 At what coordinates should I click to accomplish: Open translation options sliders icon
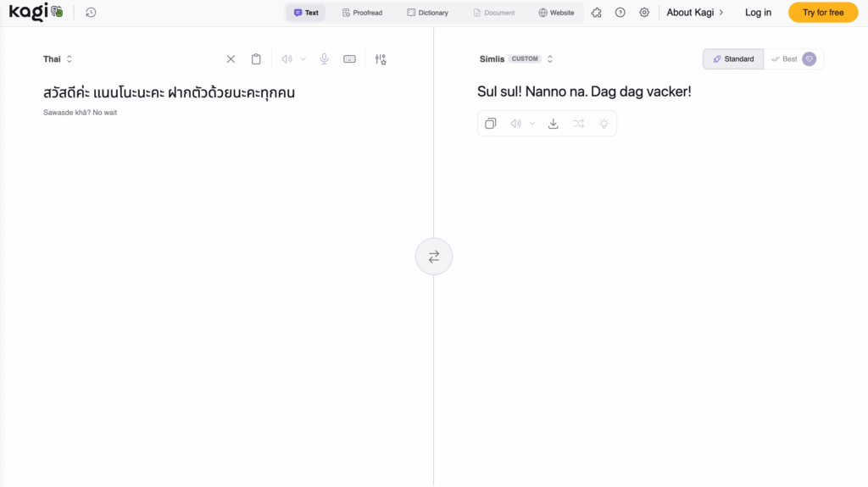pos(381,59)
